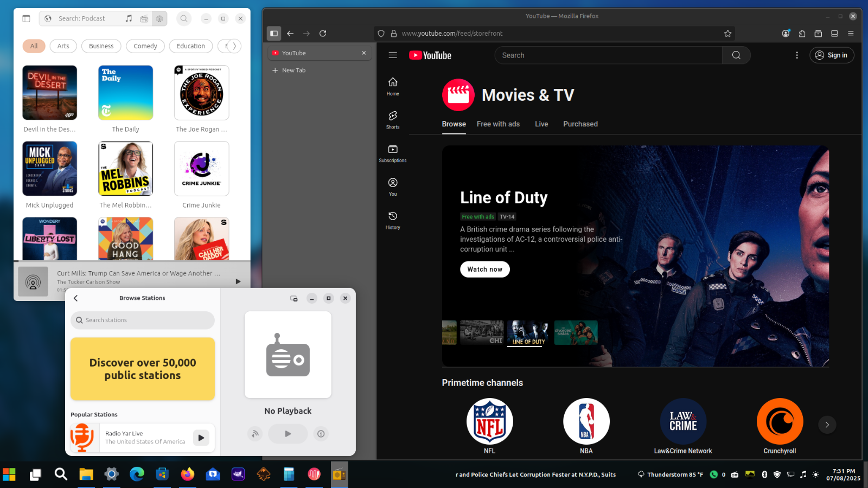Click the YouTube hamburger guide menu

tap(393, 55)
